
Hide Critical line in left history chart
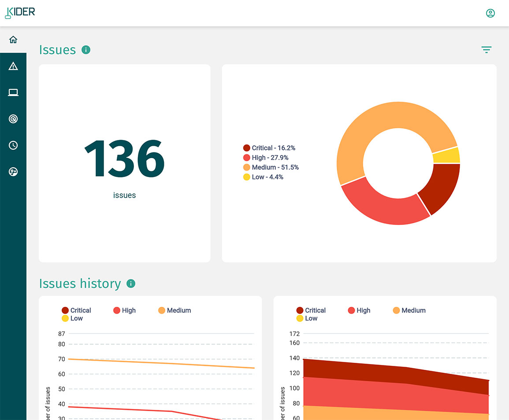tap(76, 310)
